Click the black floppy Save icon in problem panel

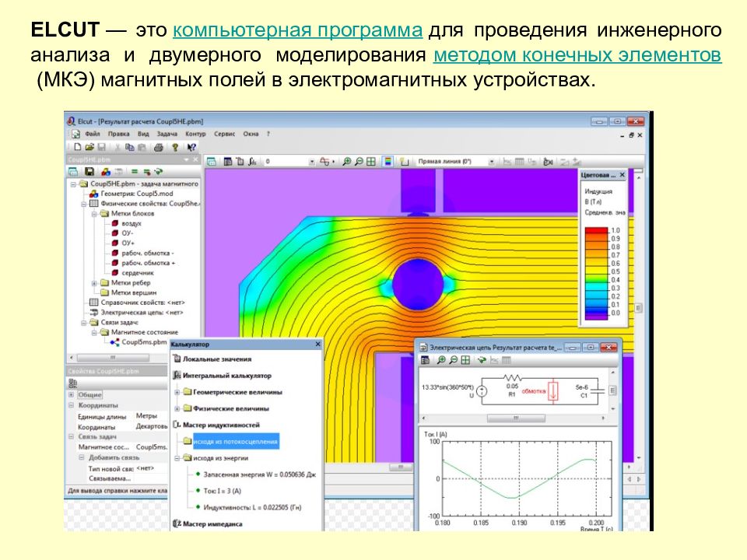89,171
